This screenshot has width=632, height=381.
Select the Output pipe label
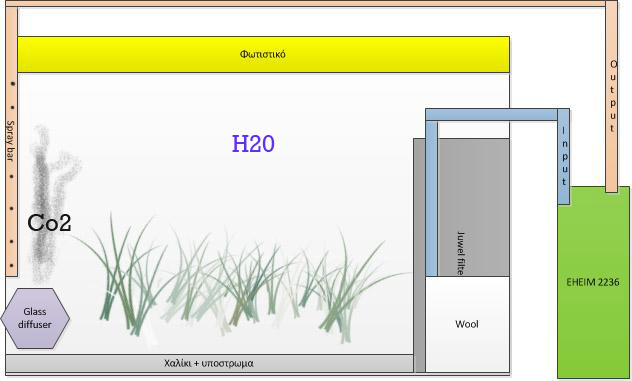coord(613,96)
